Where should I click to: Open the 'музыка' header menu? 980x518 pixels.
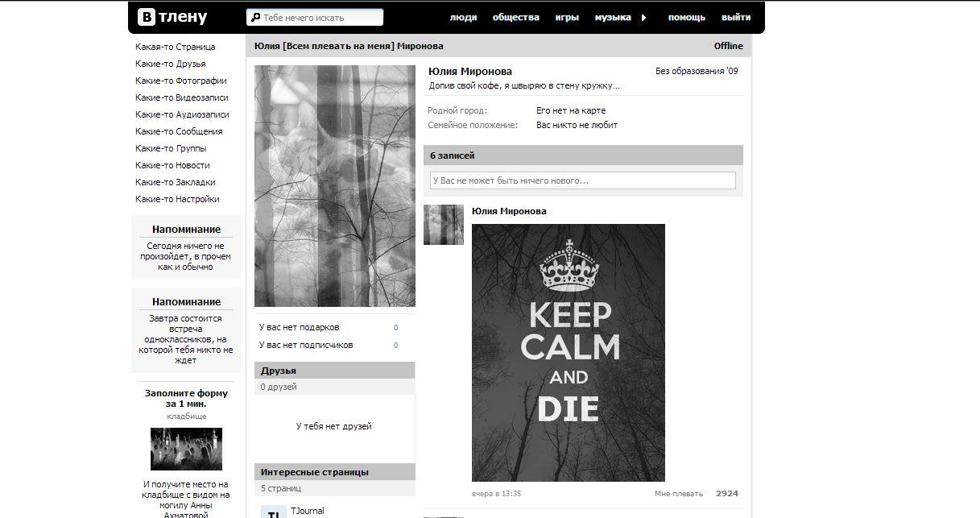(x=613, y=17)
